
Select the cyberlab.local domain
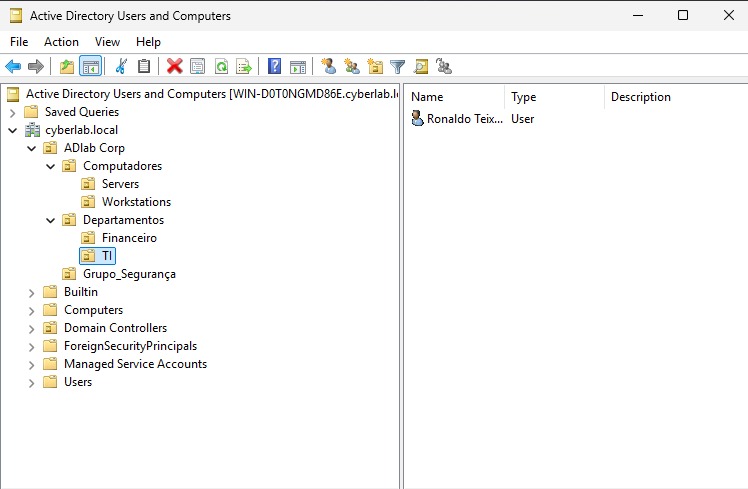pos(81,130)
